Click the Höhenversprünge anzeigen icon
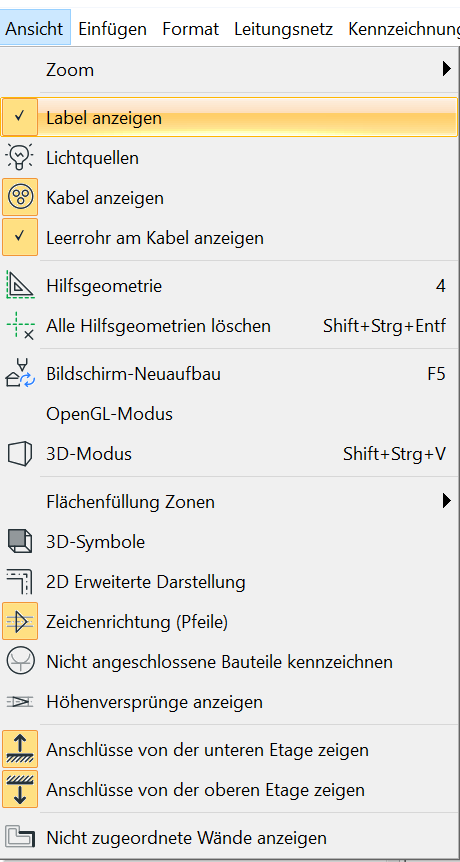 tap(20, 701)
